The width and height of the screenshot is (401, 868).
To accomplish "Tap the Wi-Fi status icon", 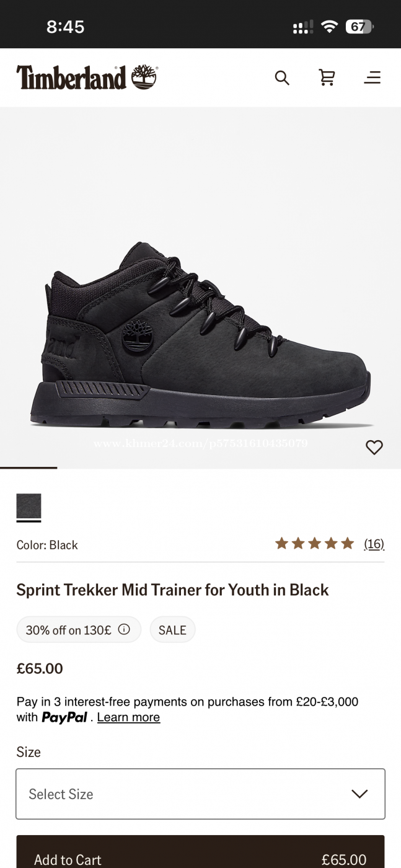I will (330, 27).
